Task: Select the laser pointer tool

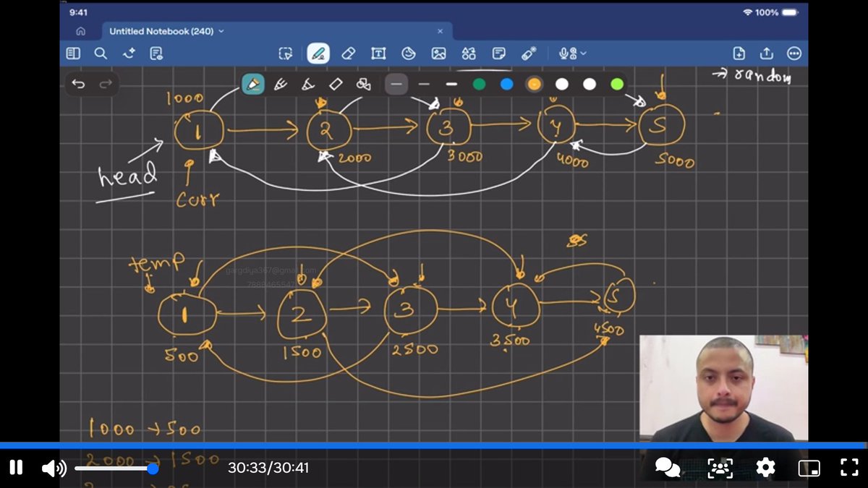Action: click(529, 53)
